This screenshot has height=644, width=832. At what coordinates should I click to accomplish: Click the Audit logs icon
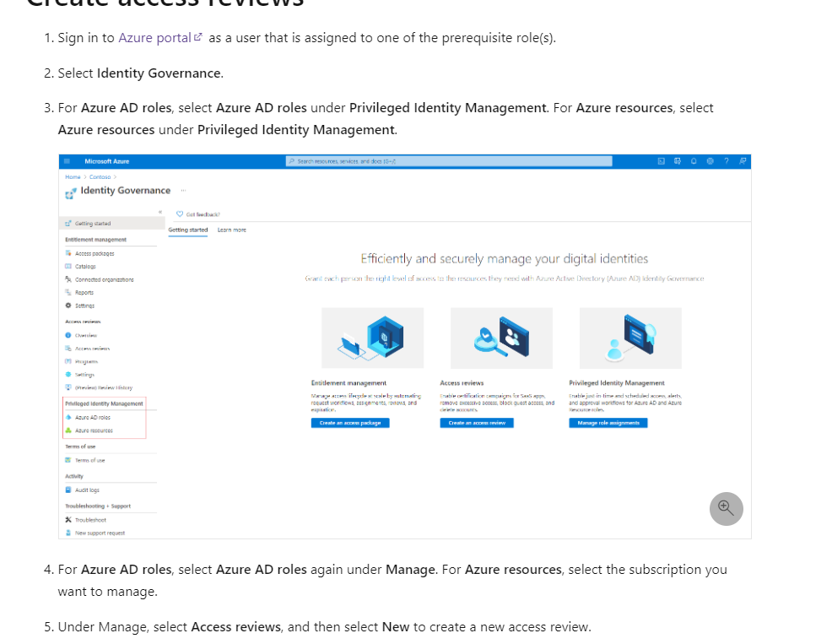(x=68, y=490)
